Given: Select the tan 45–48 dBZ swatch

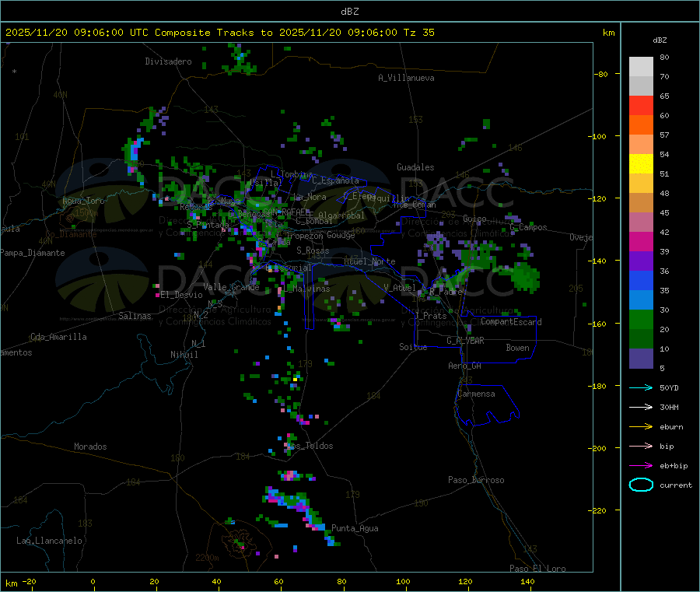Looking at the screenshot, I should [641, 203].
